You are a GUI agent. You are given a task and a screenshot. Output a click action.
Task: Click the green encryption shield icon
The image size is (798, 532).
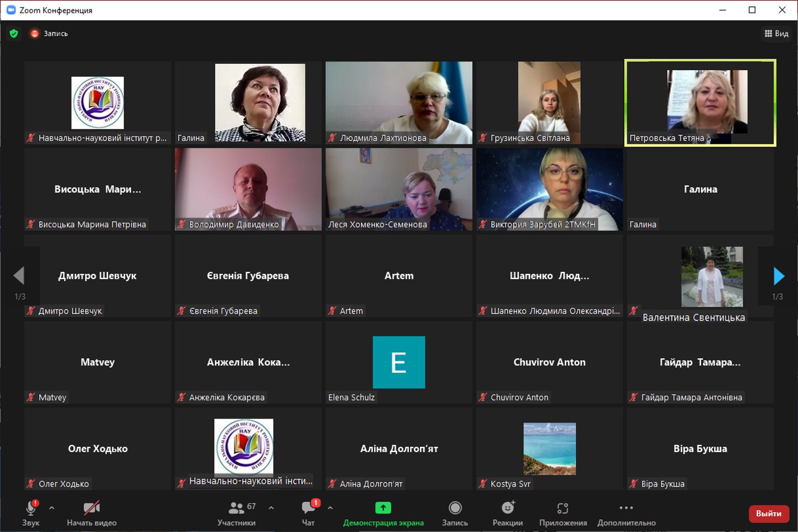pyautogui.click(x=14, y=34)
